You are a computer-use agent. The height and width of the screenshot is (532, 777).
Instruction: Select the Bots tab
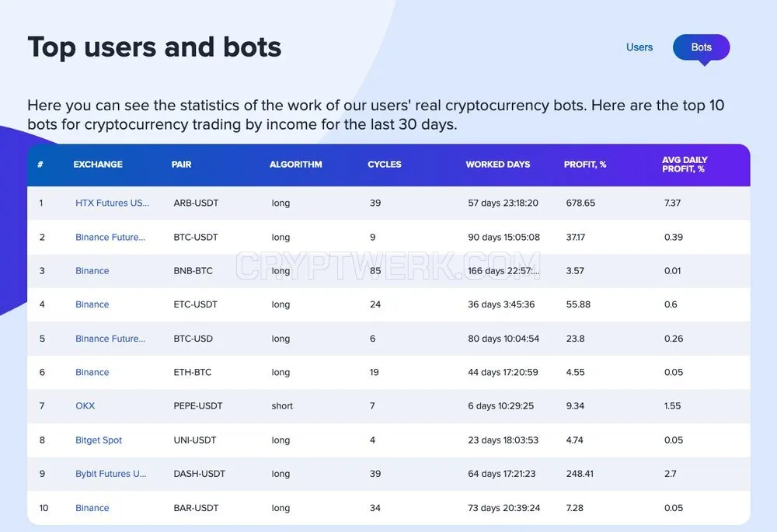pyautogui.click(x=701, y=47)
